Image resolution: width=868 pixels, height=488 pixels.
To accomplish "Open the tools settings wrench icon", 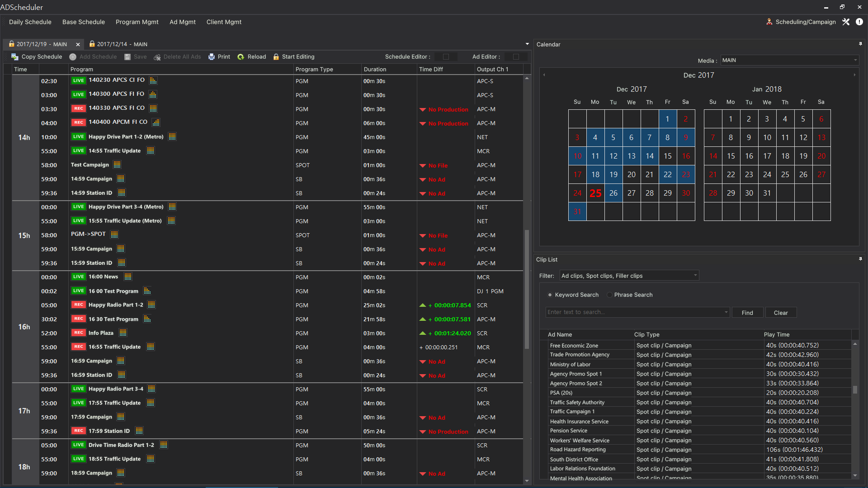I will click(x=846, y=22).
